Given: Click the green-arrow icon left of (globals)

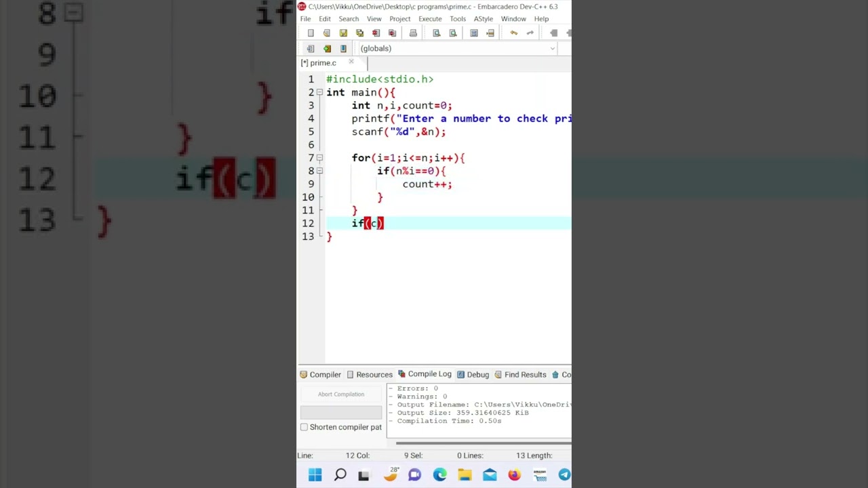Looking at the screenshot, I should (327, 49).
